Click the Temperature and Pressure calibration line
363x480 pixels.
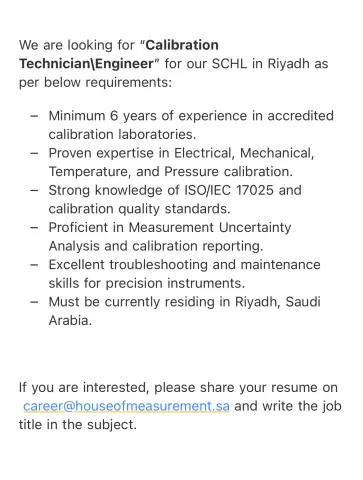point(171,172)
